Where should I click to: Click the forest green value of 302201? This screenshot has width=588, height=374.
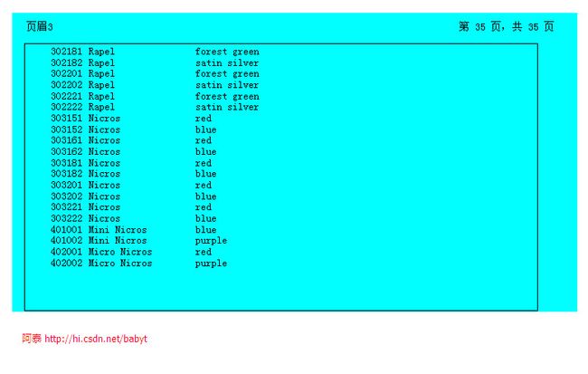(x=227, y=74)
